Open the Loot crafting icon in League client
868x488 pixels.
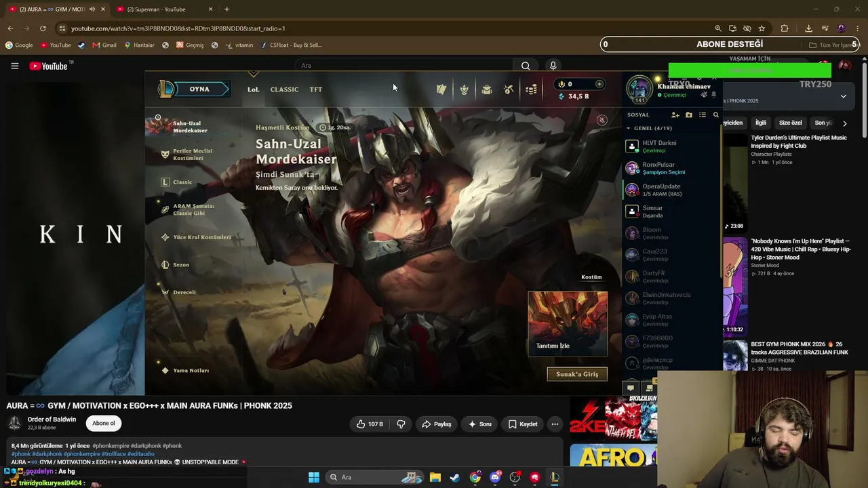pyautogui.click(x=464, y=89)
